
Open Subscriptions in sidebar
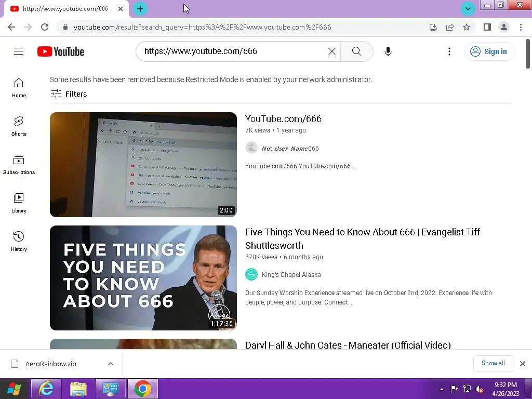pos(19,165)
